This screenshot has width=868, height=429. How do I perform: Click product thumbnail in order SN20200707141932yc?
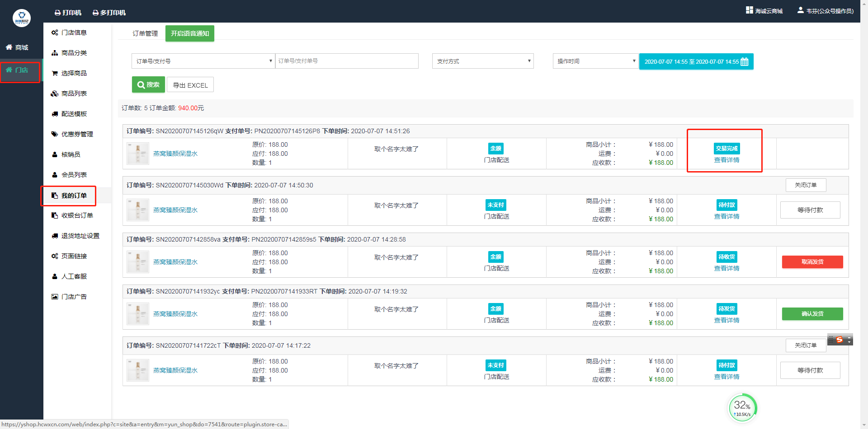[138, 314]
